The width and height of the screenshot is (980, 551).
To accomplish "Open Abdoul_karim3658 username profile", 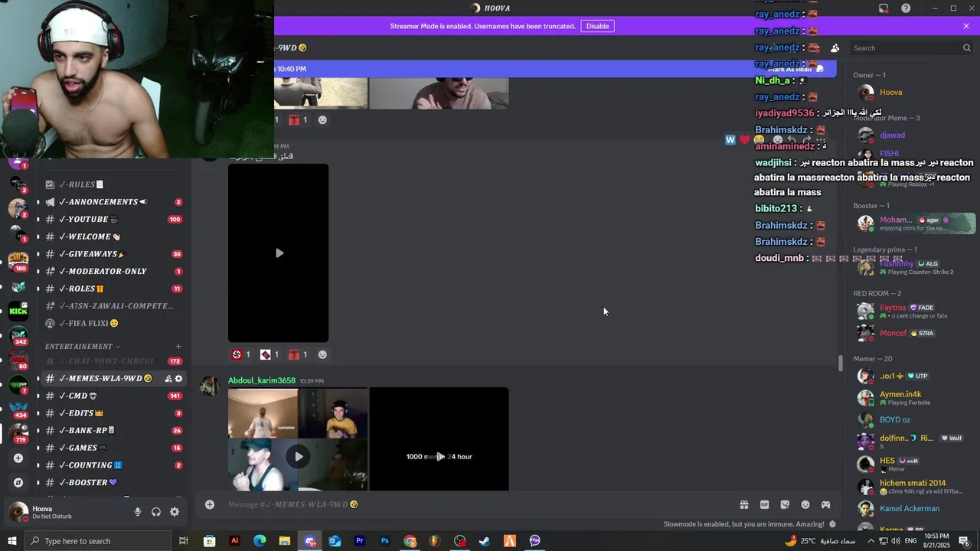I will point(261,380).
